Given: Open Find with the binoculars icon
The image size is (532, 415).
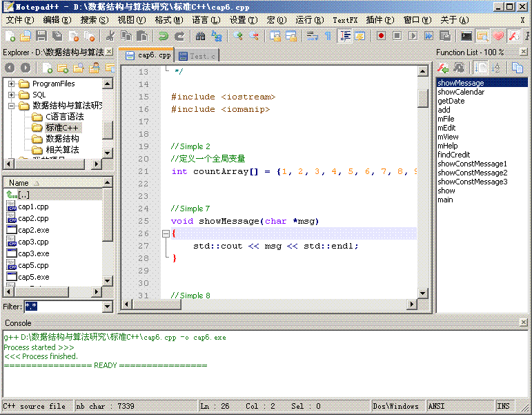Looking at the screenshot, I should pos(201,36).
